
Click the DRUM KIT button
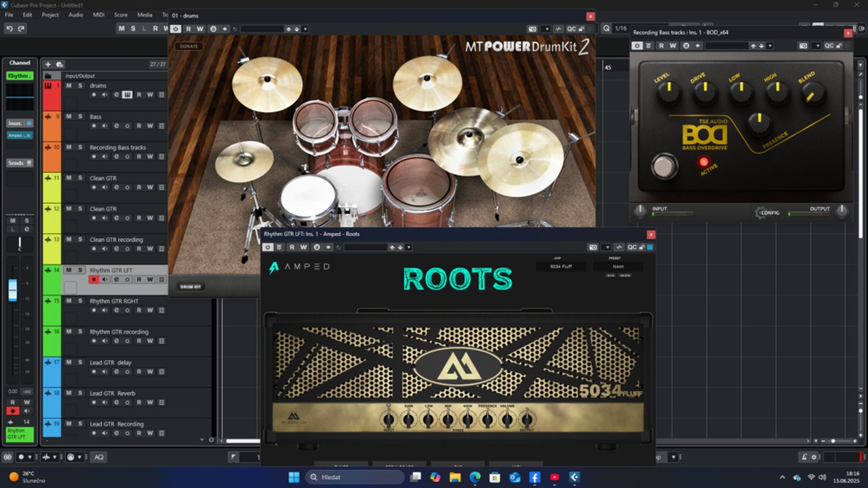pyautogui.click(x=191, y=287)
